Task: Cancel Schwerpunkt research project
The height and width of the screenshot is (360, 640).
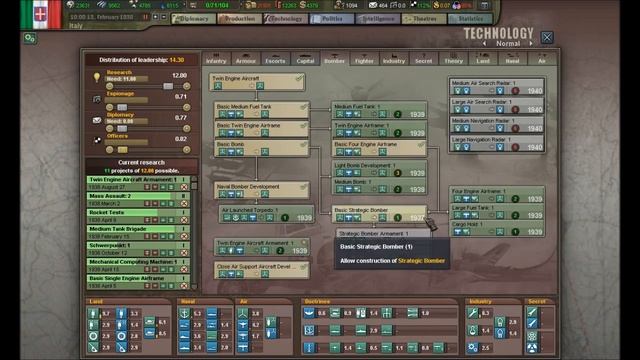Action: click(184, 253)
